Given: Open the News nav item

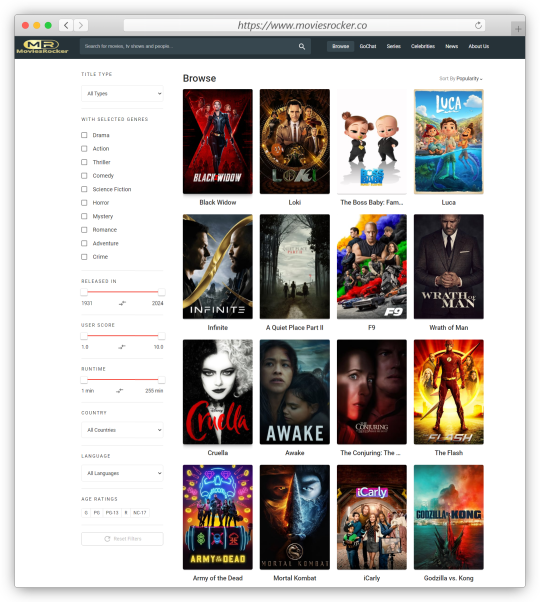Looking at the screenshot, I should (451, 46).
